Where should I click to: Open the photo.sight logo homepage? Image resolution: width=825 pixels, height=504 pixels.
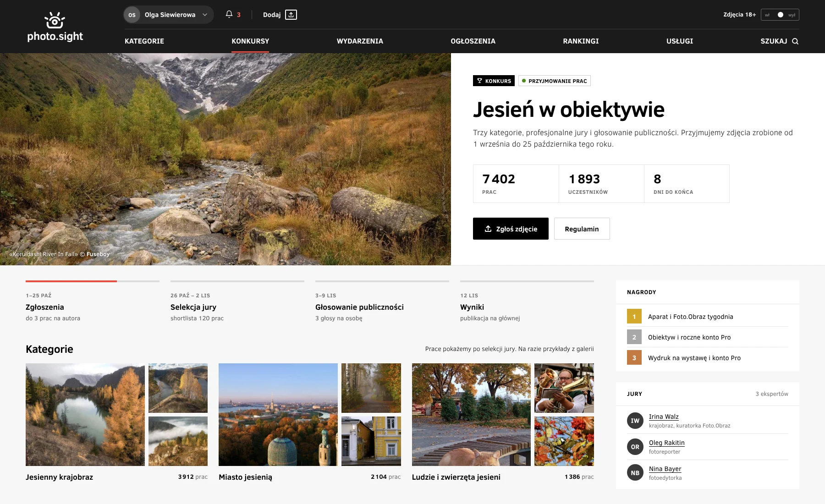55,27
